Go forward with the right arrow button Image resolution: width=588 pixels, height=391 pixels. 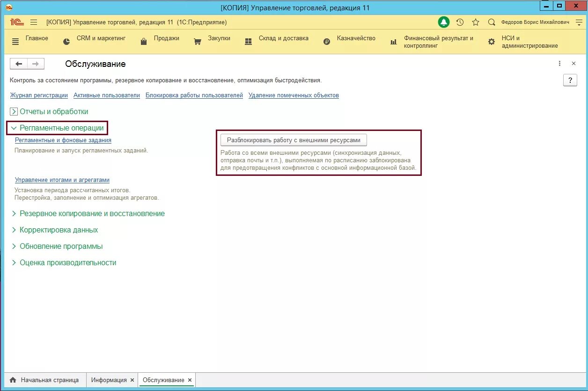point(36,64)
